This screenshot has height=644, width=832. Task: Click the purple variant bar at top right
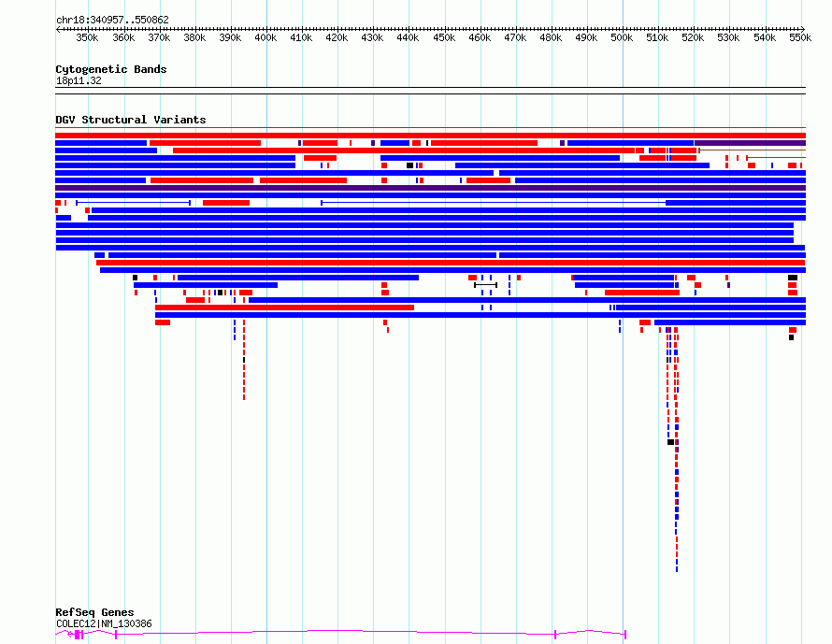click(x=751, y=143)
